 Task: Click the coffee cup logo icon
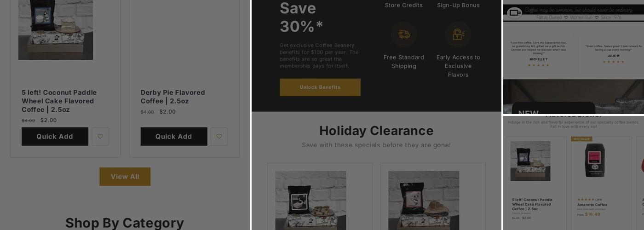click(514, 12)
